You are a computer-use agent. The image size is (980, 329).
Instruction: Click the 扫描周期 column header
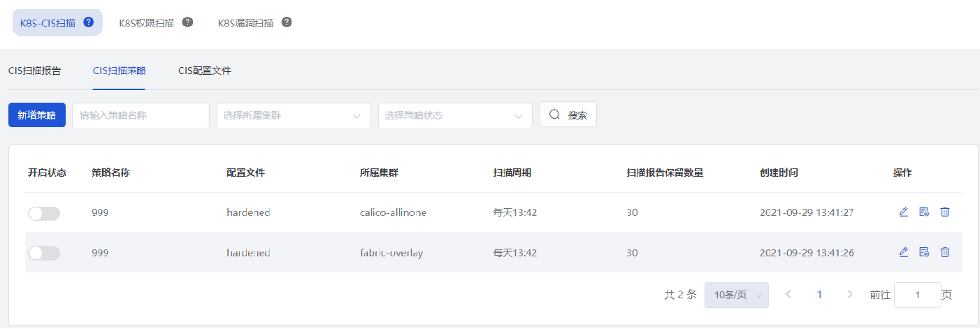[512, 173]
